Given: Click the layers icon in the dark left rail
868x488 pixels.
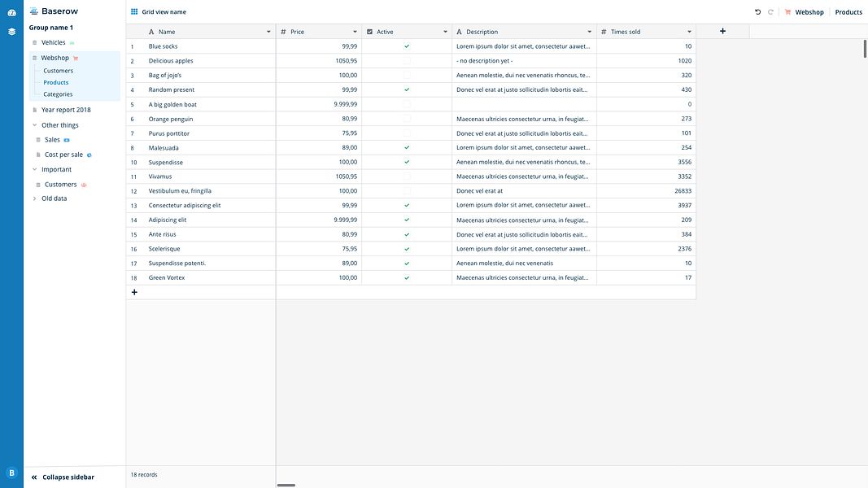Looking at the screenshot, I should point(11,30).
